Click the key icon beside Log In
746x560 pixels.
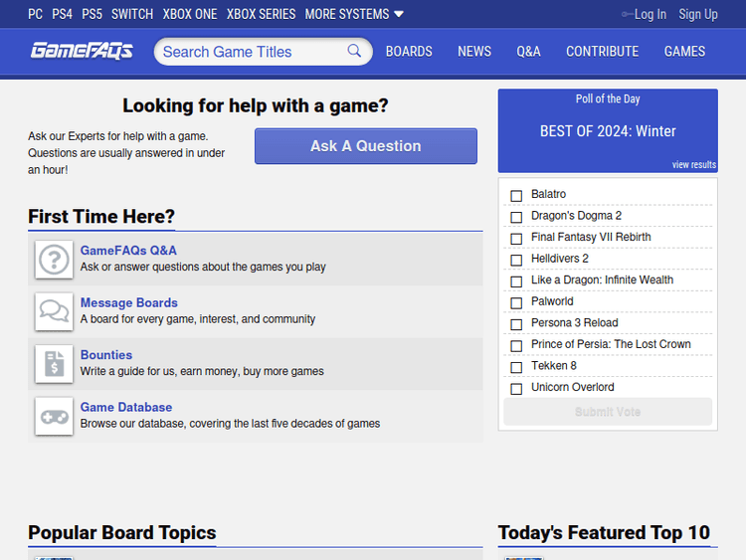tap(627, 14)
